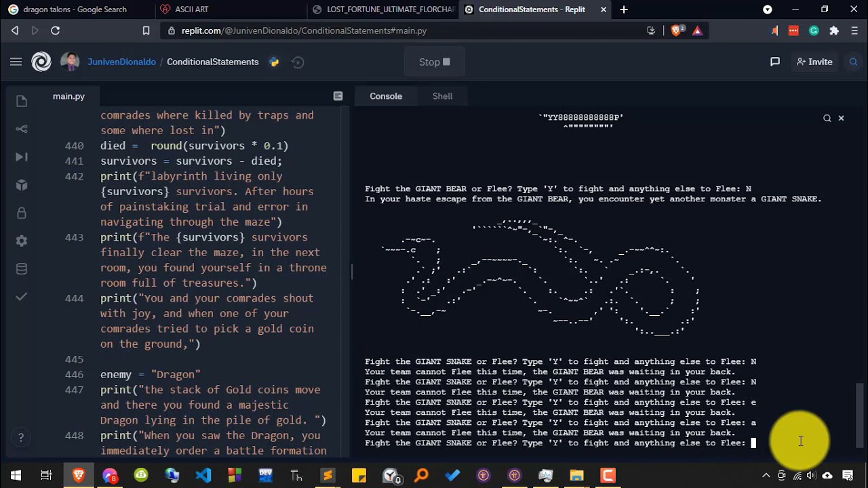Viewport: 868px width, 488px height.
Task: Open the chat comment icon
Action: [775, 62]
